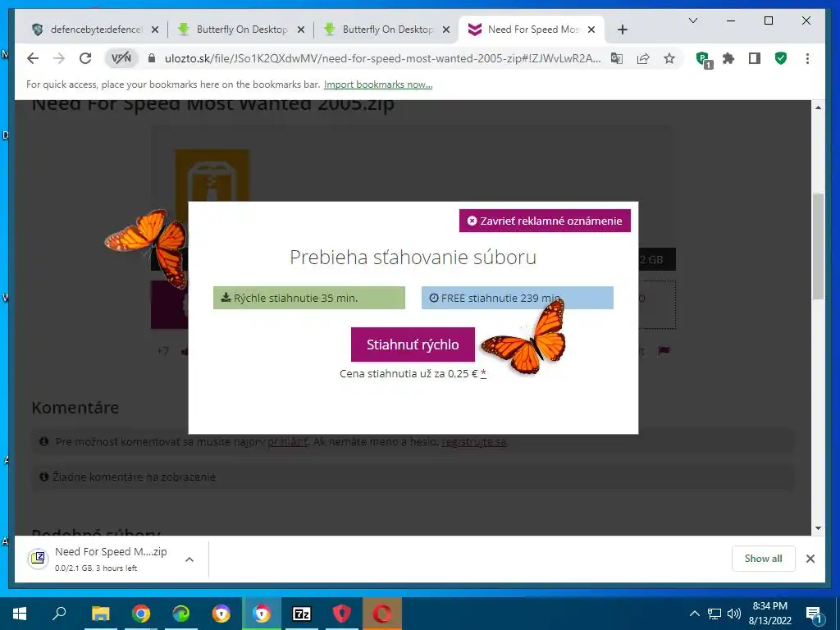Screen dimensions: 840x630
Task: Expand Need For Speed download options chevron
Action: point(189,559)
